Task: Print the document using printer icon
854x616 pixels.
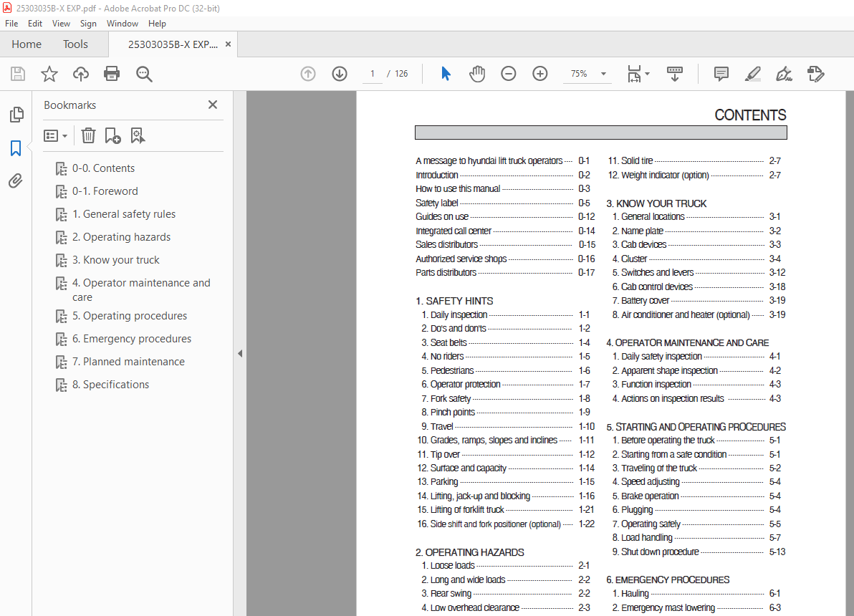Action: (x=112, y=74)
